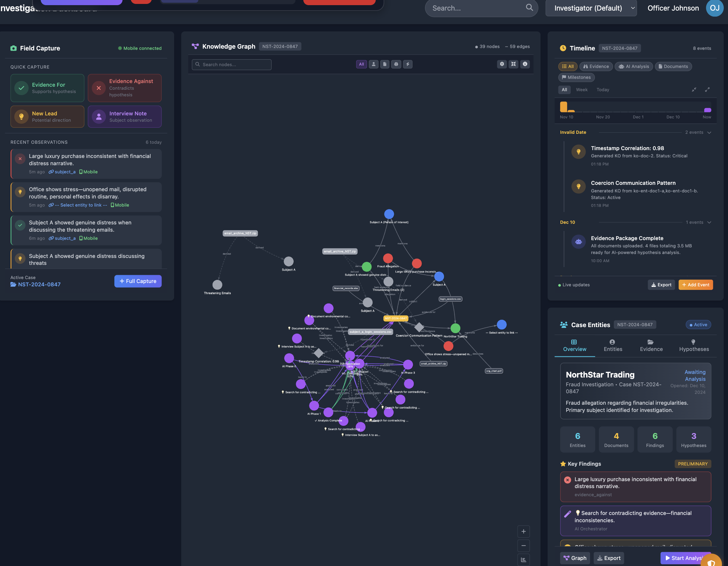
Task: Switch to the Hypotheses tab in Case Entities
Action: coord(694,346)
